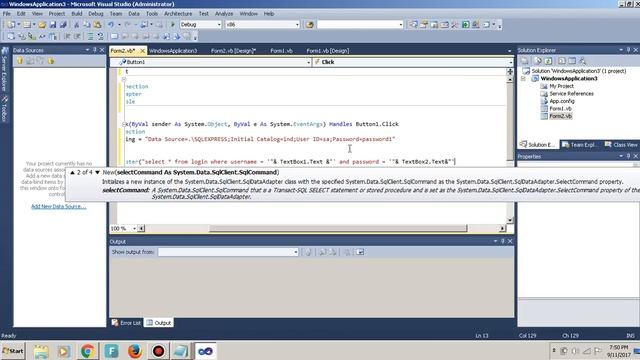Switch to Error List tab
640x360 pixels.
(x=126, y=323)
